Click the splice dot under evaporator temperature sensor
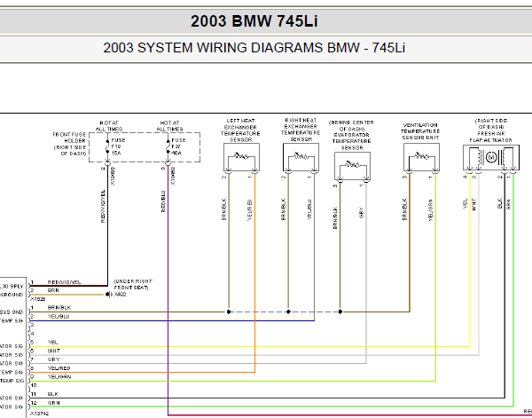Screen dimensions: 532x418 (340, 312)
